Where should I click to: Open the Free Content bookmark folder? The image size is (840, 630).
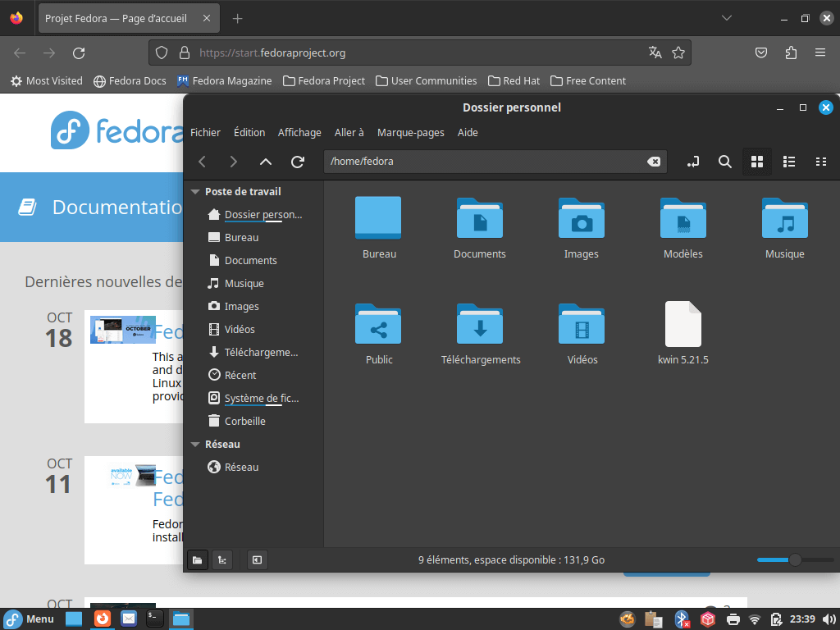click(x=587, y=81)
